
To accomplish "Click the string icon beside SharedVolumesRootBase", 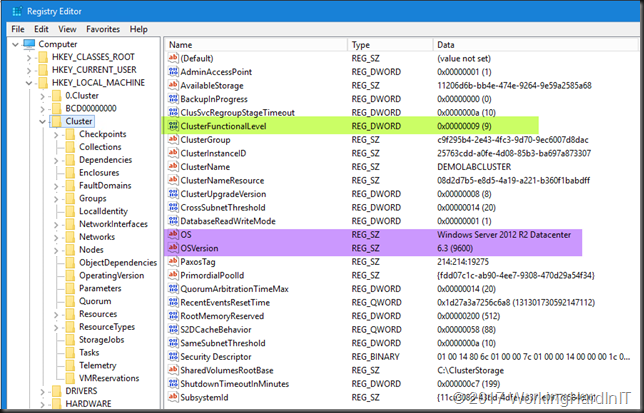I will [x=173, y=370].
